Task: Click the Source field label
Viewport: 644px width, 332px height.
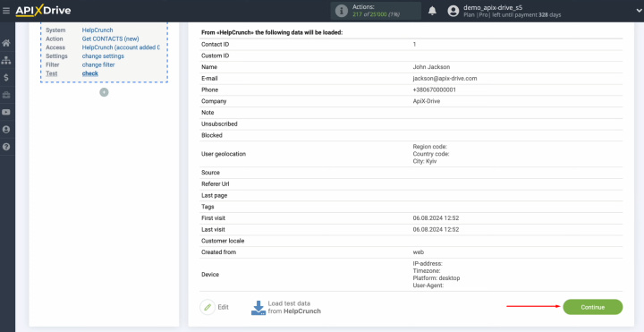Action: 210,173
